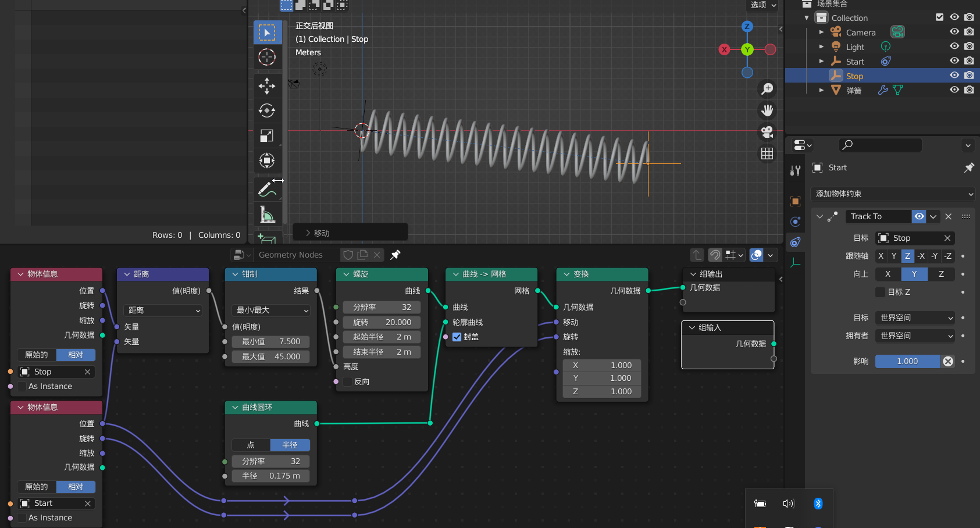980x528 pixels.
Task: Switch 曲线圆环 mode to 点
Action: click(x=251, y=445)
